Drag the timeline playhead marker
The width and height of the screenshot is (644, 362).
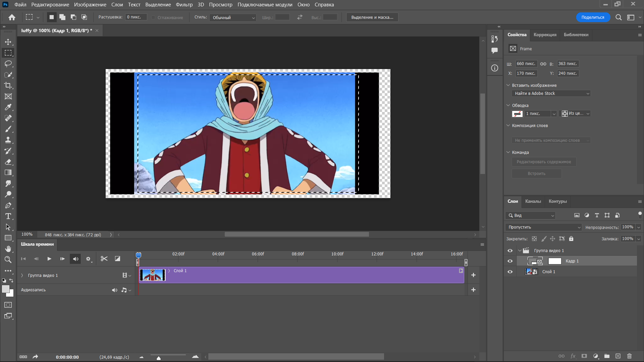pos(139,255)
